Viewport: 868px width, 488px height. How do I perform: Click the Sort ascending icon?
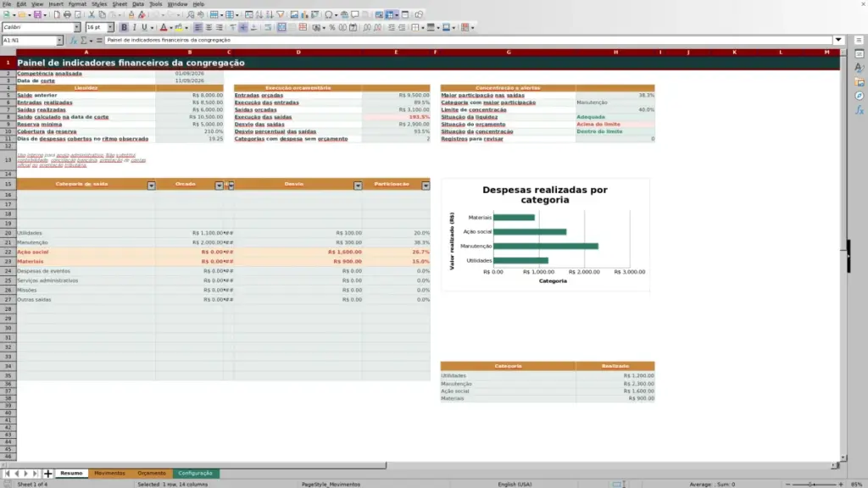pos(259,15)
